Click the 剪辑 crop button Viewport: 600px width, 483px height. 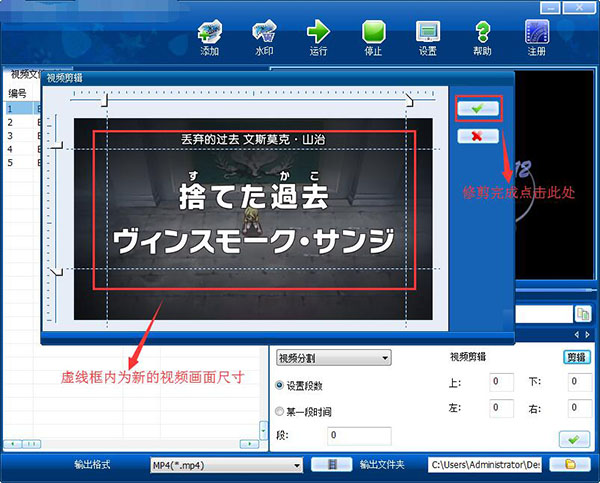pos(577,357)
